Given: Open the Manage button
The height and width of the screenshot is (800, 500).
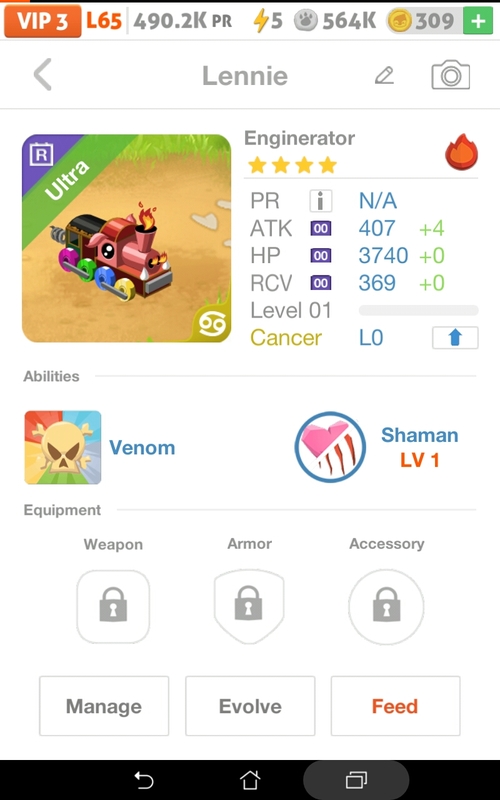Looking at the screenshot, I should (104, 706).
